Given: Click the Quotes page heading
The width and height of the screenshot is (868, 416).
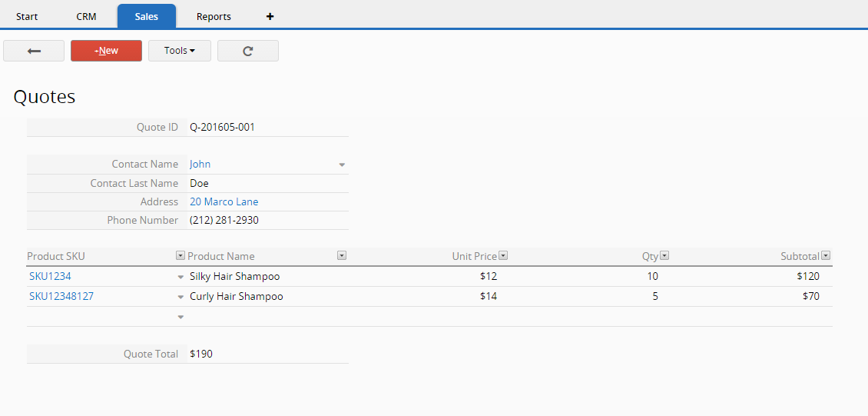Looking at the screenshot, I should pos(45,97).
